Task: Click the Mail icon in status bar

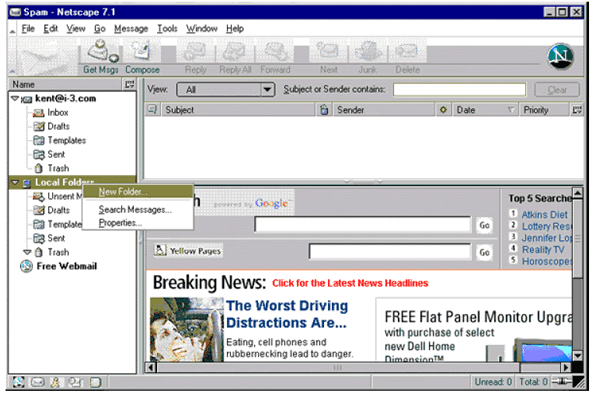Action: click(37, 382)
